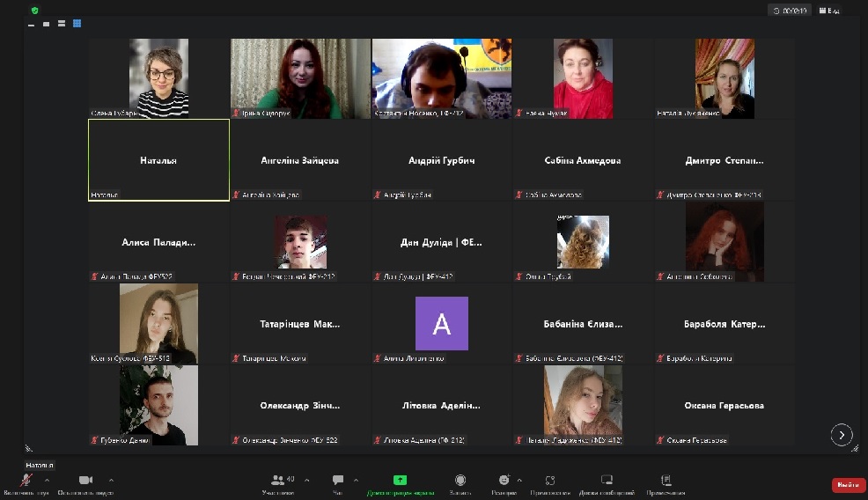Click the green encryption shield icon

tap(34, 11)
